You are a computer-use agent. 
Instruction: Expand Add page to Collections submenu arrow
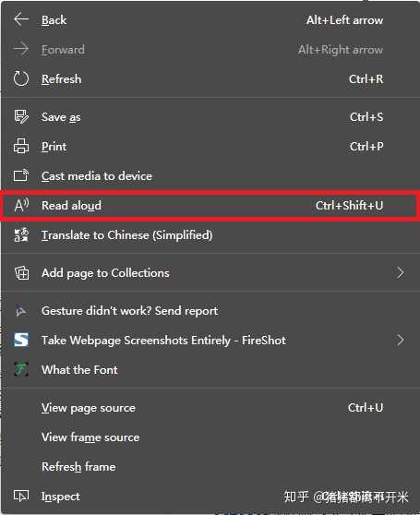(401, 272)
